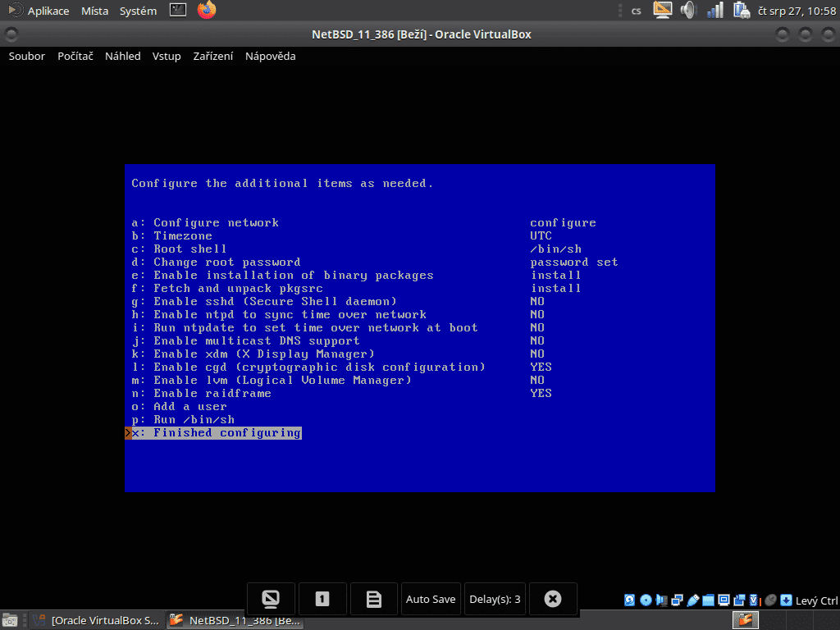Click the display settings status bar icon

[x=724, y=600]
